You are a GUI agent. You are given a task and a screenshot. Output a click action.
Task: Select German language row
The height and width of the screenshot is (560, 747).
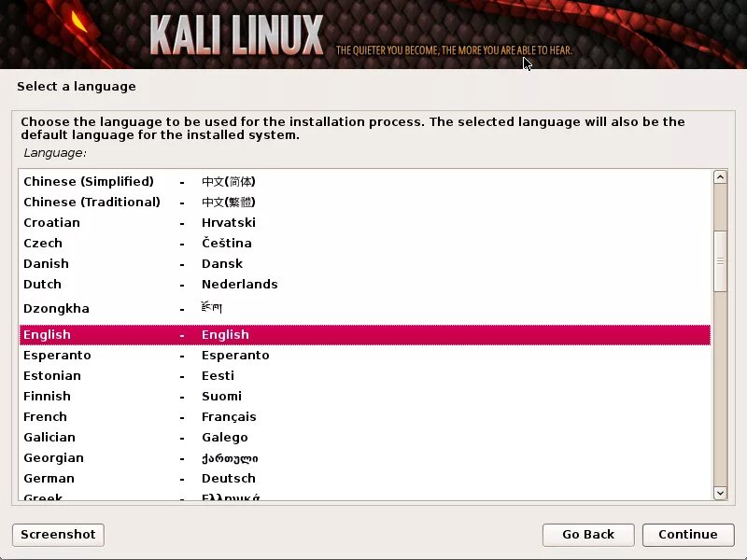[x=365, y=478]
